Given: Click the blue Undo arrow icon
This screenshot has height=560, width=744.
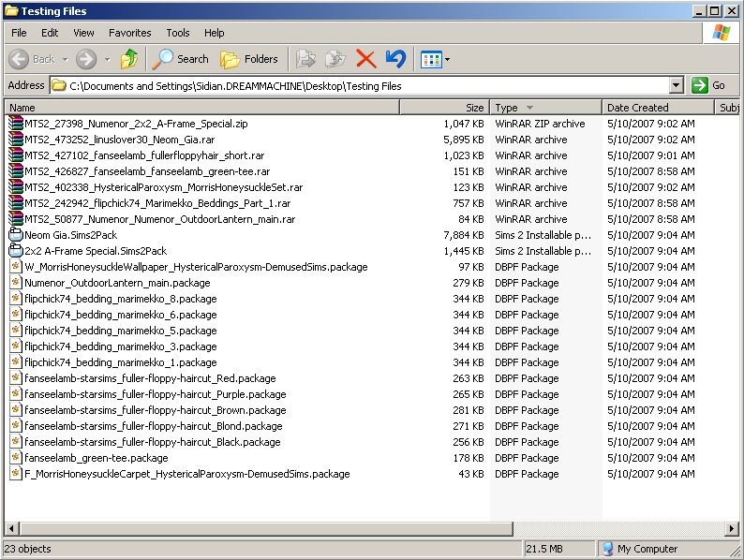Looking at the screenshot, I should tap(395, 59).
